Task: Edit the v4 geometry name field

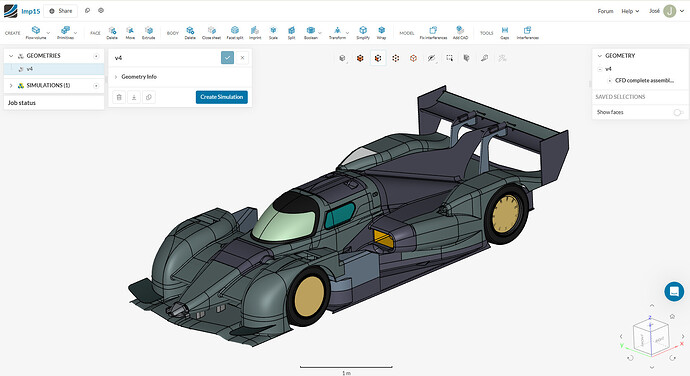Action: pos(165,58)
